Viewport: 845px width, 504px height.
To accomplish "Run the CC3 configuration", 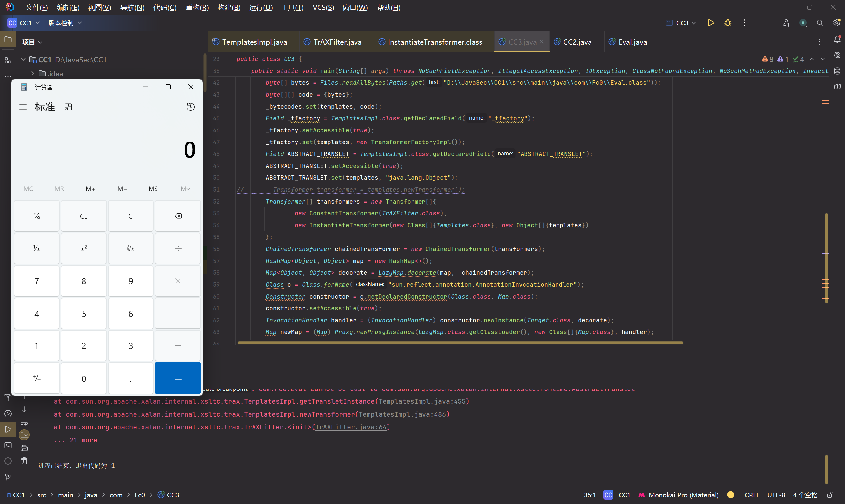I will pyautogui.click(x=710, y=23).
